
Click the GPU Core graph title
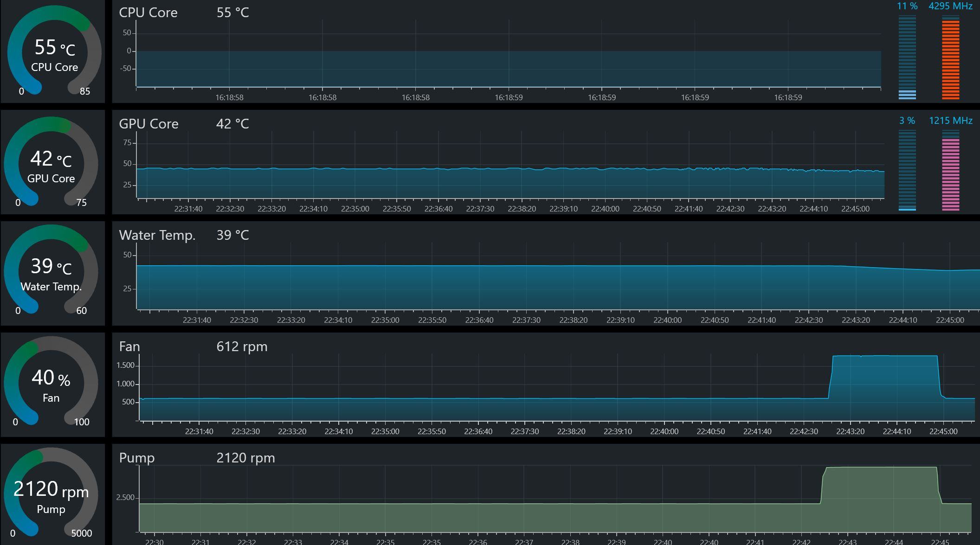(x=148, y=124)
